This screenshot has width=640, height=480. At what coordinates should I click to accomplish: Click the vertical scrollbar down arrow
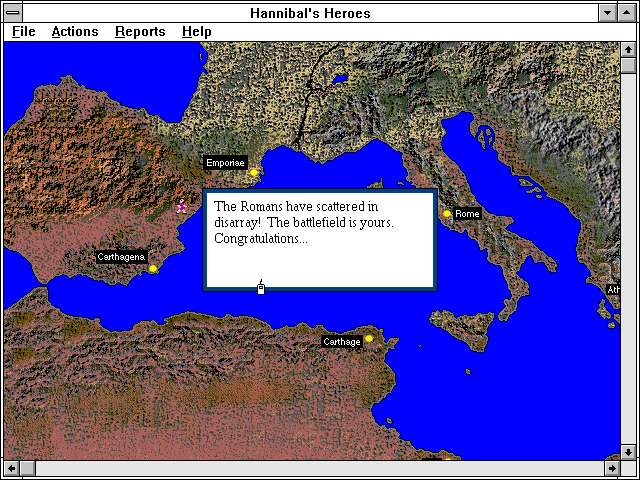[628, 452]
